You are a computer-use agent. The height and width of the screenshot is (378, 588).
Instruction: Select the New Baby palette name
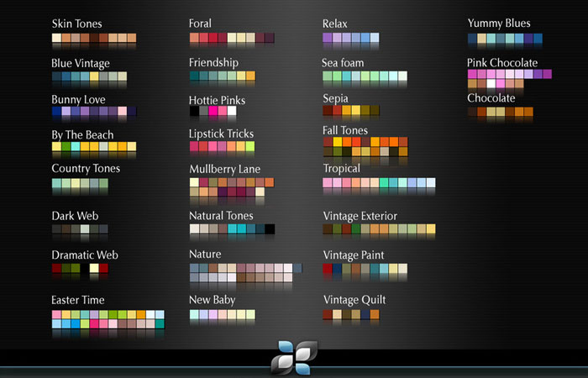tap(213, 300)
